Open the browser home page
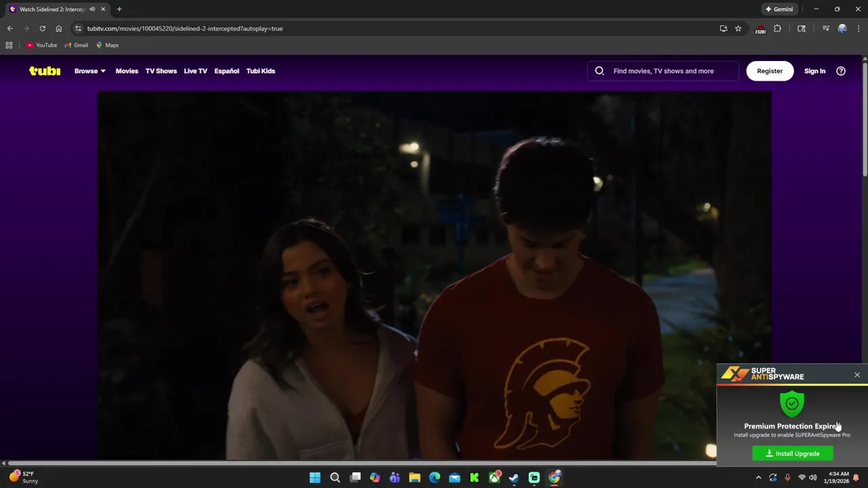 coord(58,28)
